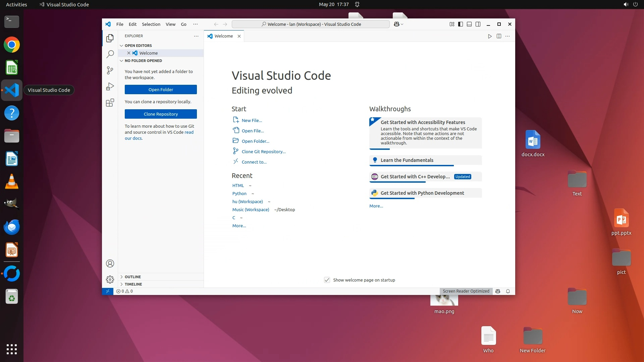
Task: Open the Search view in activity bar
Action: (110, 54)
